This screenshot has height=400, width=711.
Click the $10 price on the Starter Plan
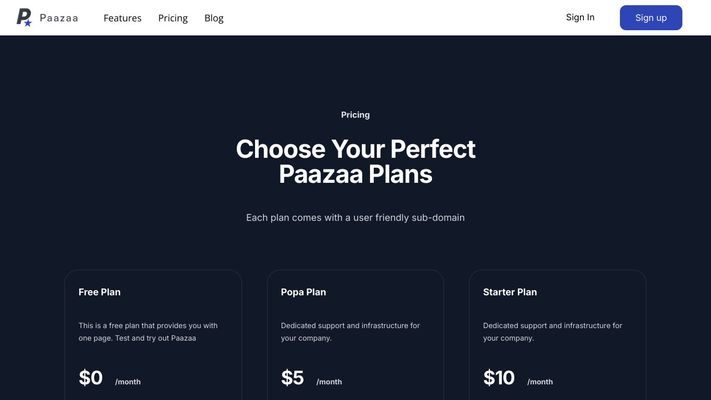pyautogui.click(x=498, y=378)
